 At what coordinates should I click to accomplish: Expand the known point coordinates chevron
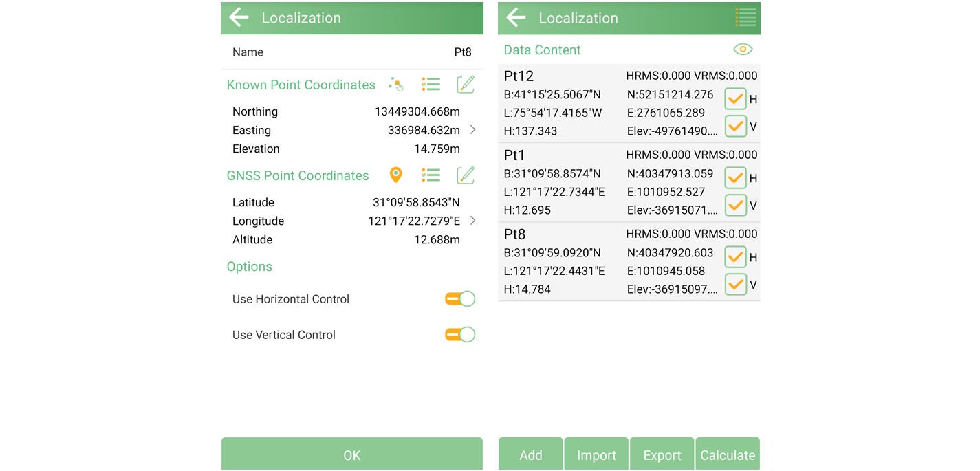click(x=472, y=130)
